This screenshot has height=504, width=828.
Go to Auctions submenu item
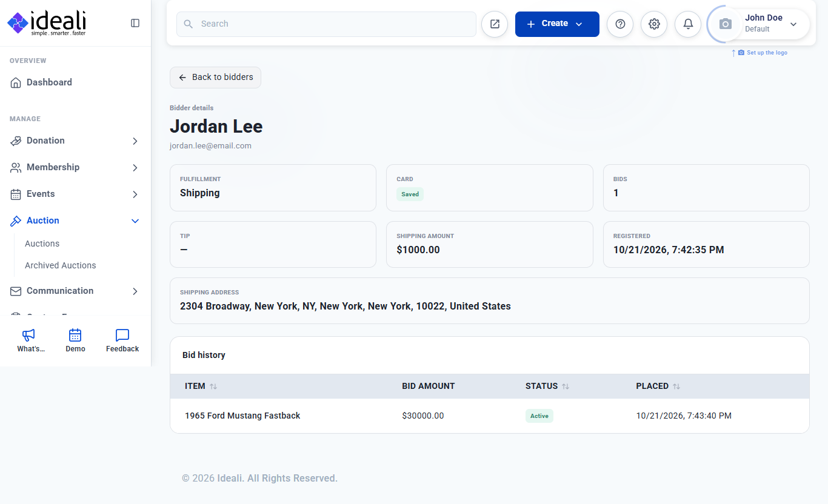click(42, 244)
